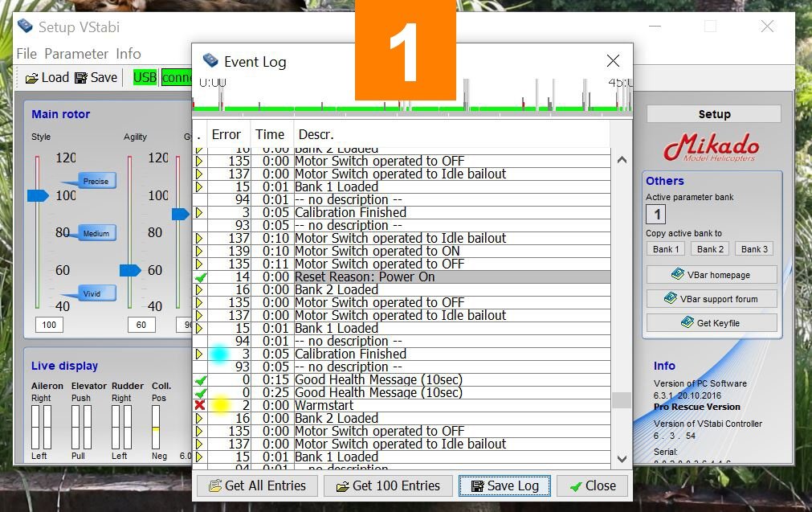Click green checkmark next to Reset Reason: Power On
Viewport: 812px width, 512px height.
pyautogui.click(x=200, y=276)
